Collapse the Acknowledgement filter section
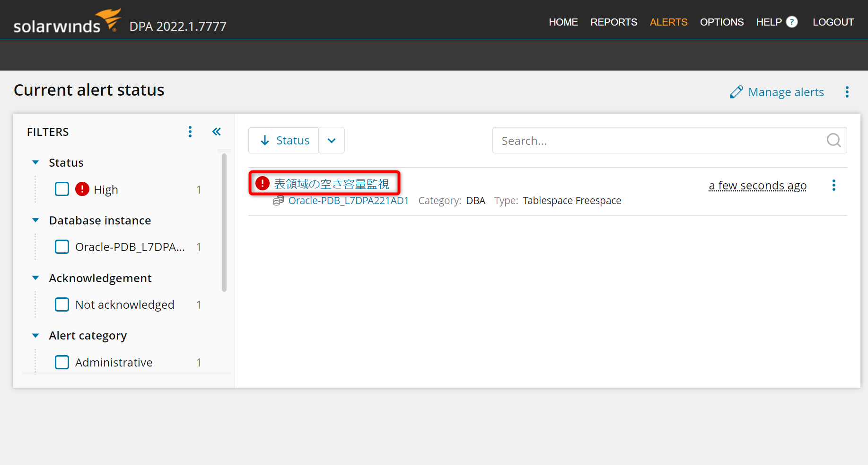 point(35,278)
